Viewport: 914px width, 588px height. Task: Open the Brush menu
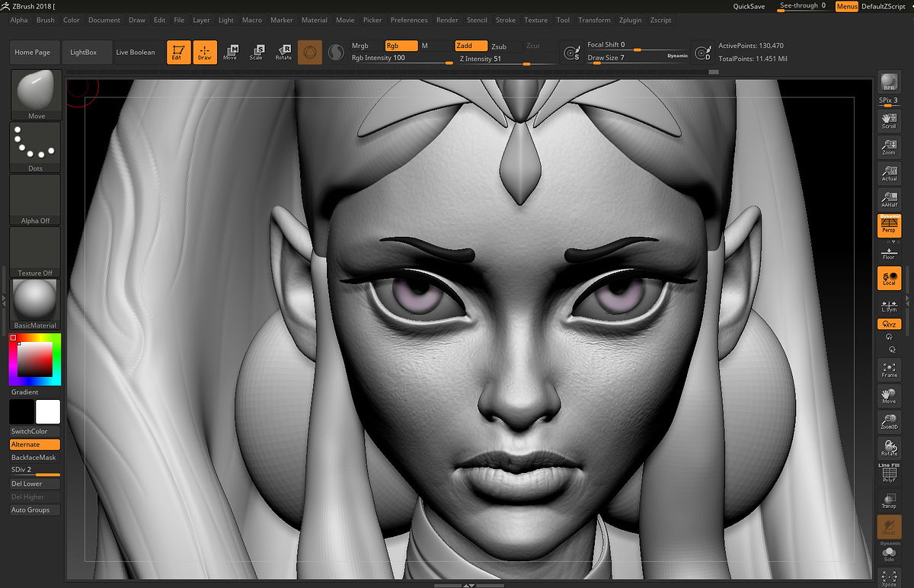(46, 21)
